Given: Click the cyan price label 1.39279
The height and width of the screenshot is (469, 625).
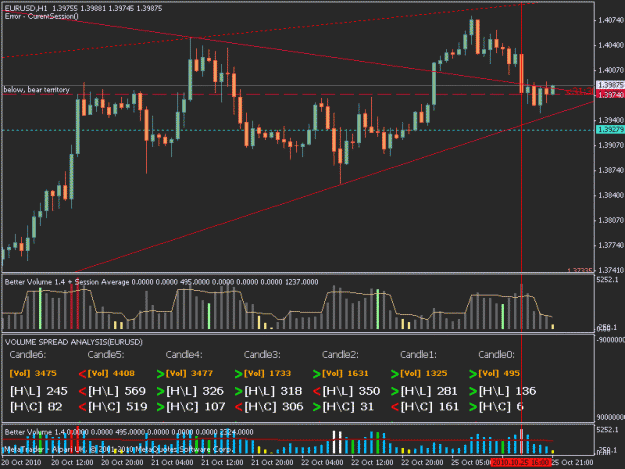Looking at the screenshot, I should coord(610,130).
